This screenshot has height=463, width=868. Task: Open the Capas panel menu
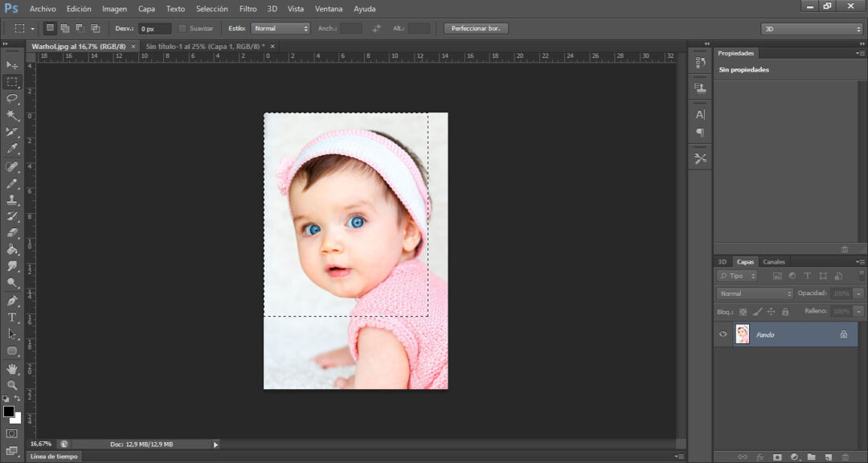pyautogui.click(x=860, y=262)
